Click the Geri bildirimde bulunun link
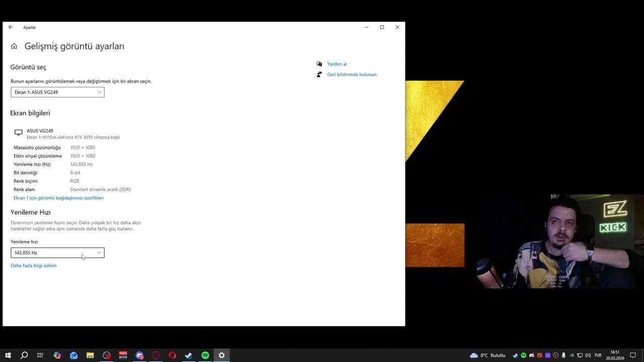This screenshot has height=362, width=644. [x=352, y=74]
